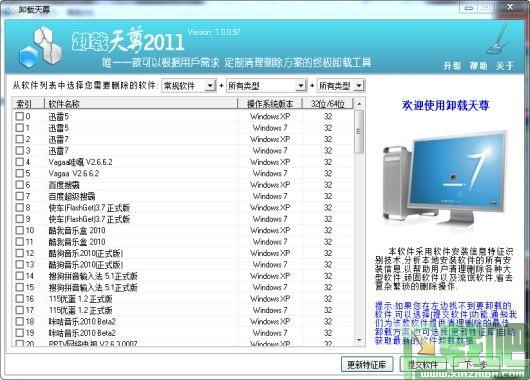Tick row 16 115优蛋 1.2正式版
The image size is (530, 380).
click(20, 299)
